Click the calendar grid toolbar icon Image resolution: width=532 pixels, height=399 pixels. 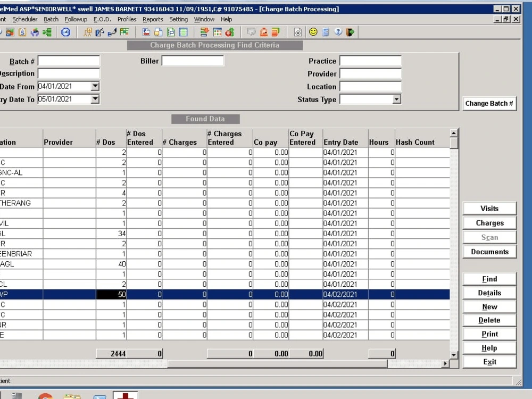tap(217, 32)
